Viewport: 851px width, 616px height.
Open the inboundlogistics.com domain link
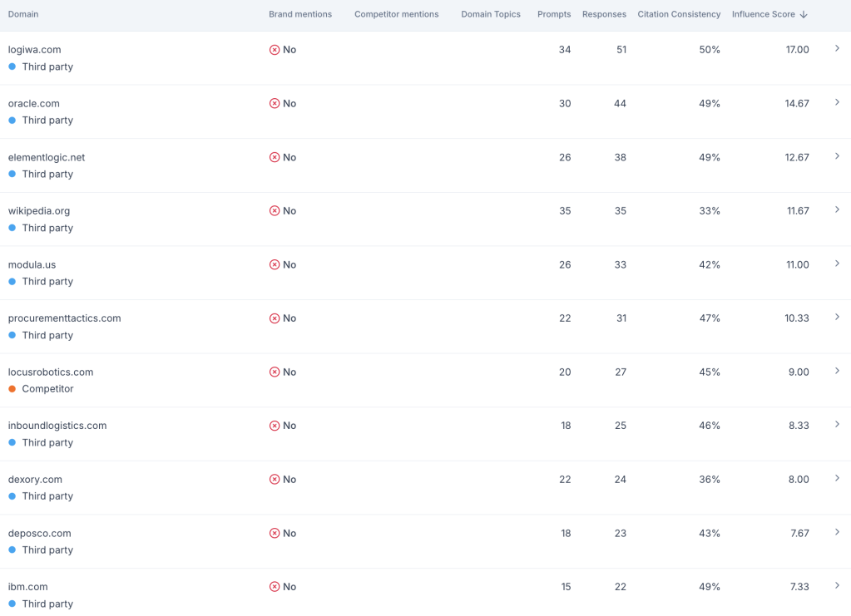57,426
